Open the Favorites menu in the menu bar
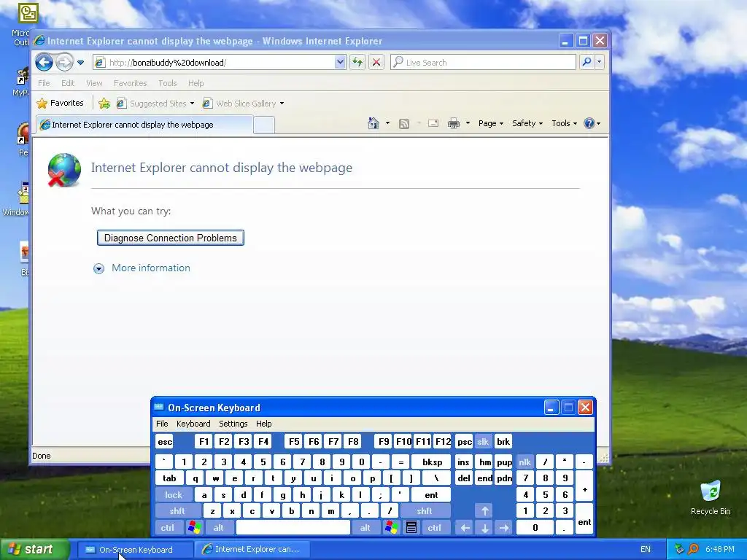The image size is (747, 560). coord(130,83)
